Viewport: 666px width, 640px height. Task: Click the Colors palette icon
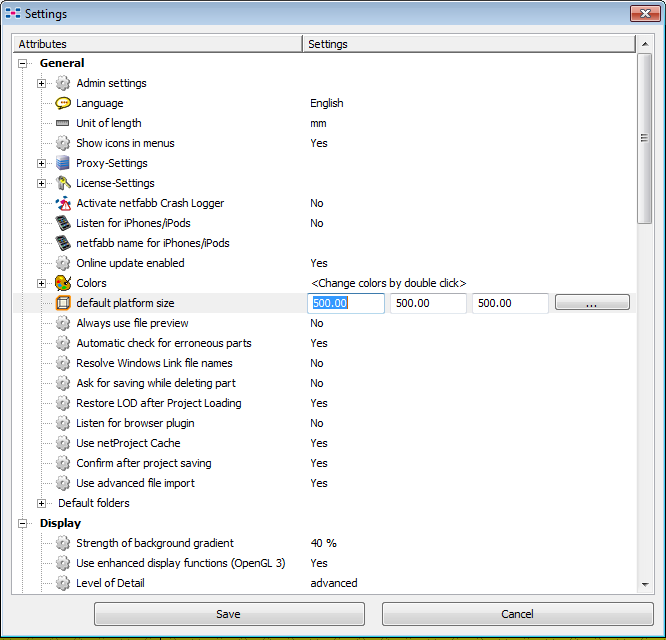(63, 283)
